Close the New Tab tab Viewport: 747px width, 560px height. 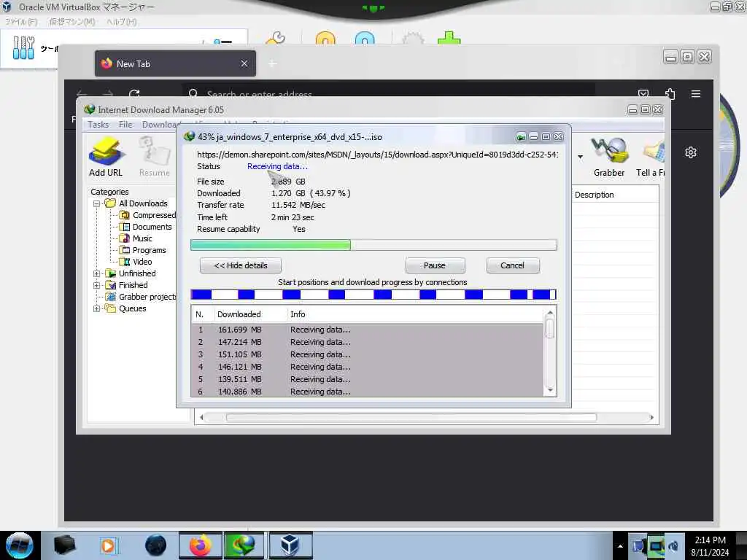tap(244, 63)
